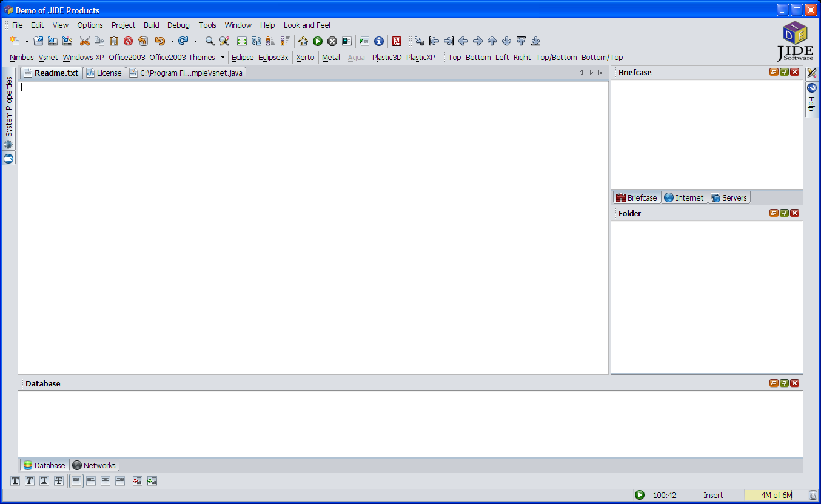
Task: Click the right arrow navigation icon
Action: pos(478,41)
